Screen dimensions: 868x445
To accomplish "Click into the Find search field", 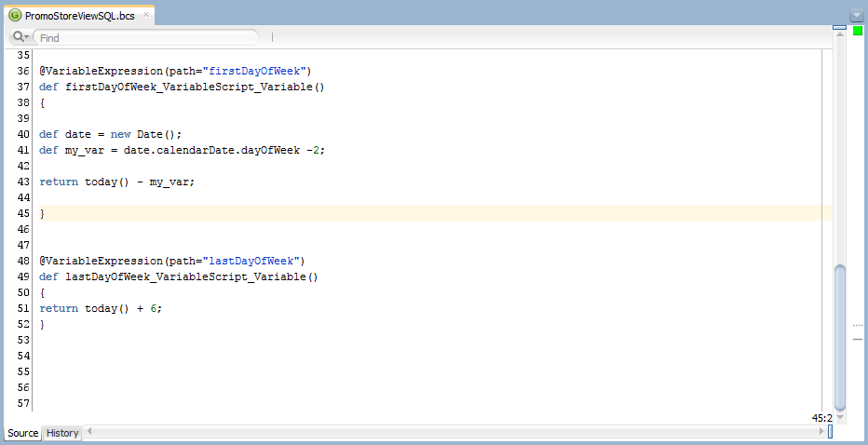I will (144, 38).
